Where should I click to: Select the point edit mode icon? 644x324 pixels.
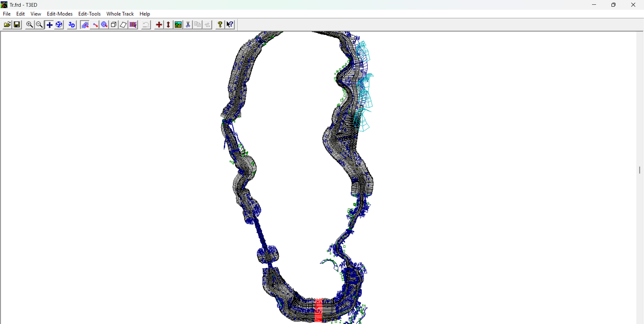[95, 25]
